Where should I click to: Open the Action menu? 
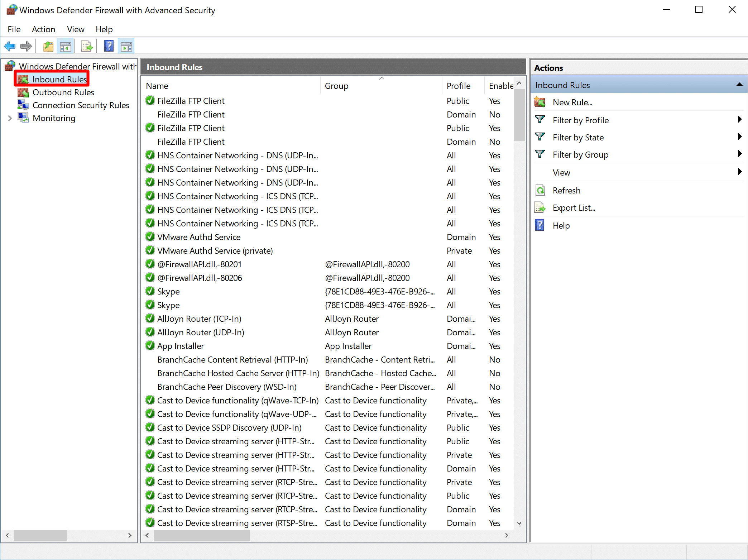[43, 29]
